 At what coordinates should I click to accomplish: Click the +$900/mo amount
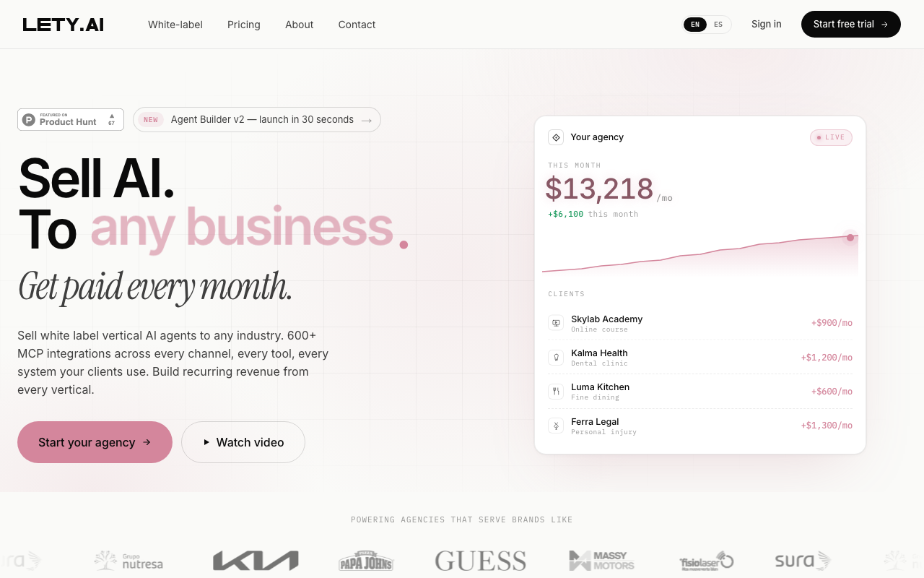(x=832, y=323)
